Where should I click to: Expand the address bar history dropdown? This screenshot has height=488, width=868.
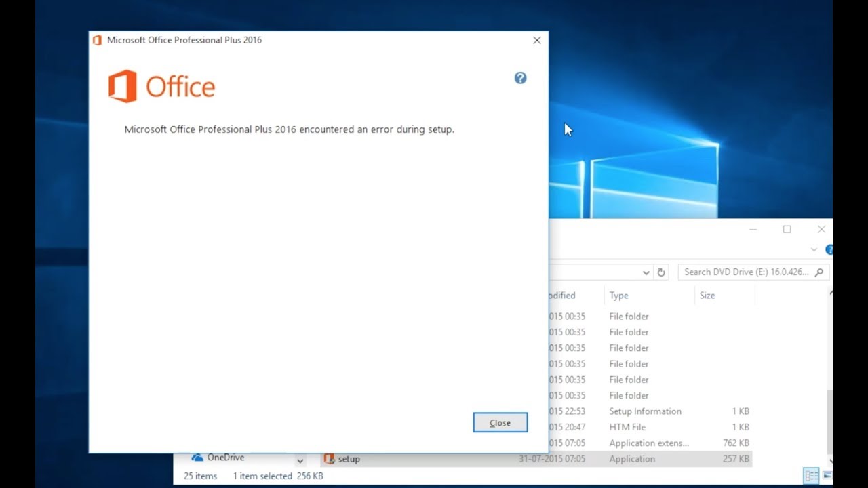pos(646,272)
